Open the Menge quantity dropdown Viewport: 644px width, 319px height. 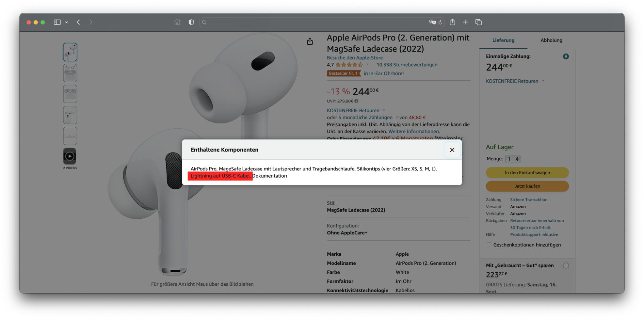point(513,159)
